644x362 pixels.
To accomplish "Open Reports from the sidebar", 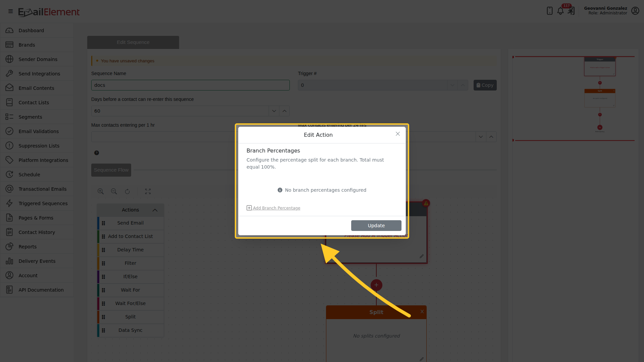I will coord(37,247).
